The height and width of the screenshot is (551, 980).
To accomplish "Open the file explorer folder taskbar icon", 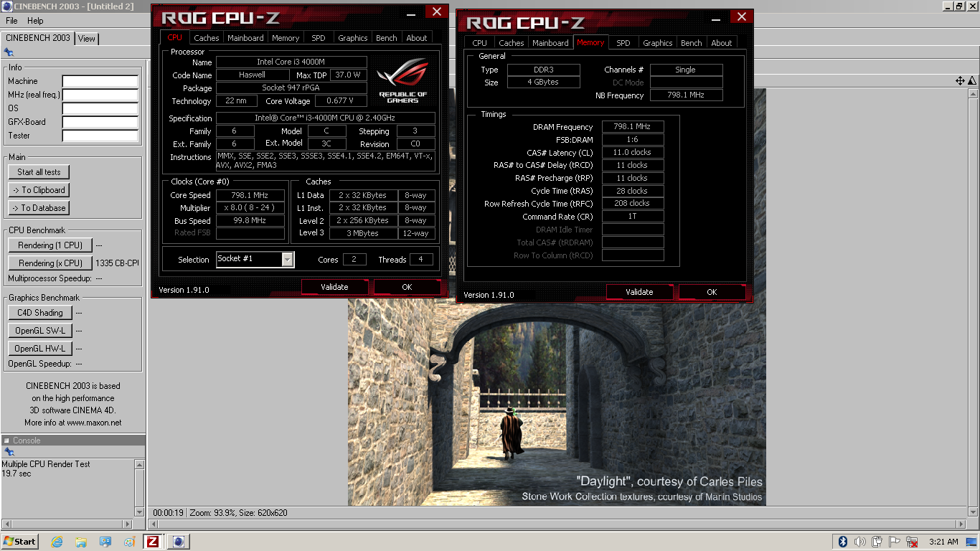I will click(x=81, y=542).
